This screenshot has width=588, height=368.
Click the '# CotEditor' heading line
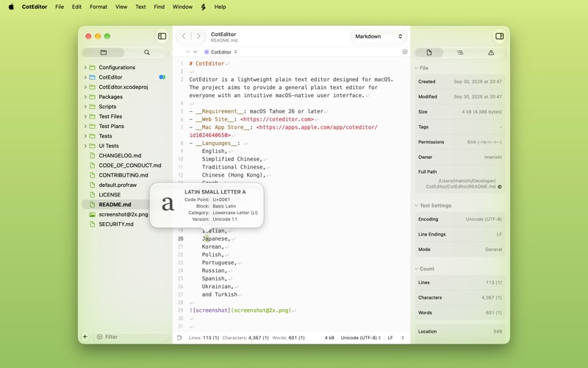[x=207, y=63]
